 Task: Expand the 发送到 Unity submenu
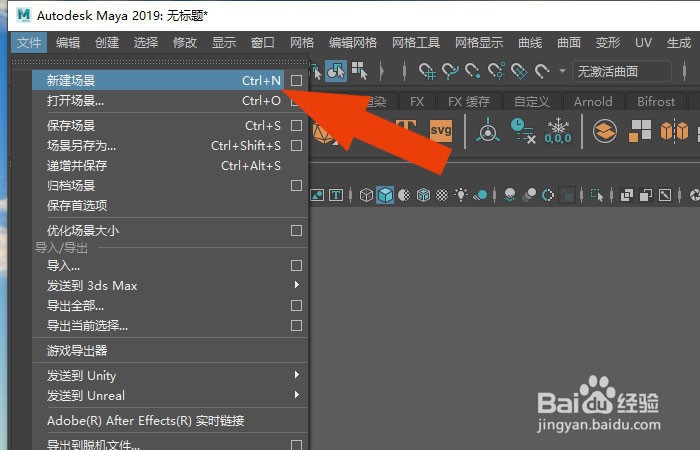pos(296,375)
